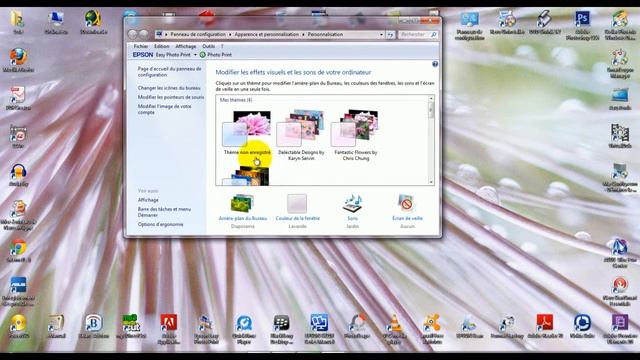
Task: Expand arrow after Apparence et personnalisation breadcrumb
Action: pyautogui.click(x=303, y=35)
